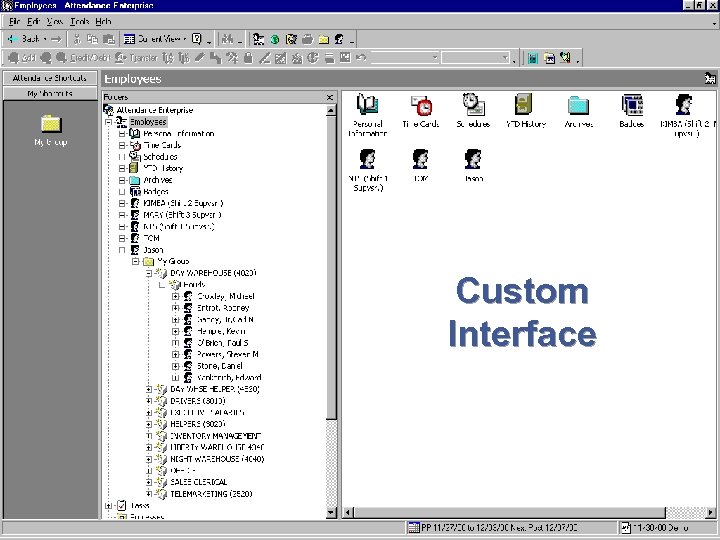Open the Time Cards clock icon
The width and height of the screenshot is (720, 540).
pos(421,105)
